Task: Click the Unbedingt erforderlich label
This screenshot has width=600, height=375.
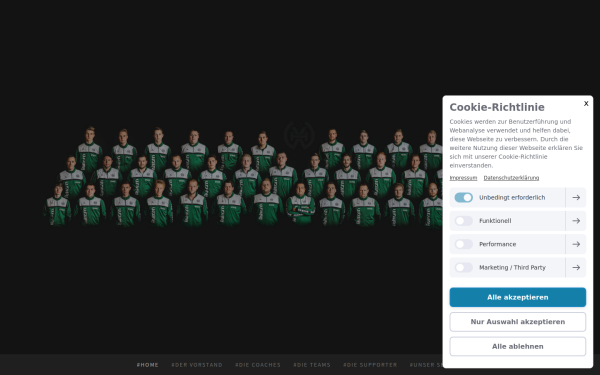Action: click(x=512, y=197)
